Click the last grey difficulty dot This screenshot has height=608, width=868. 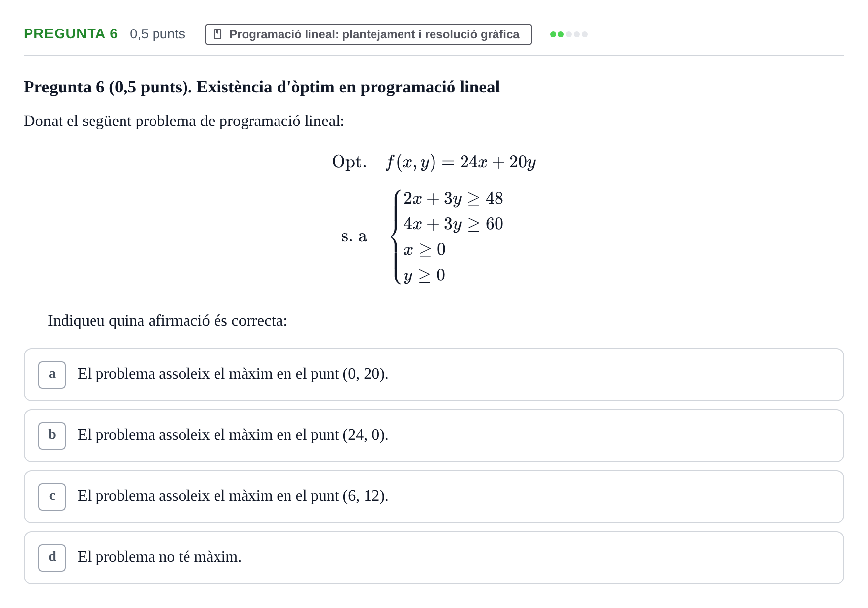[585, 34]
